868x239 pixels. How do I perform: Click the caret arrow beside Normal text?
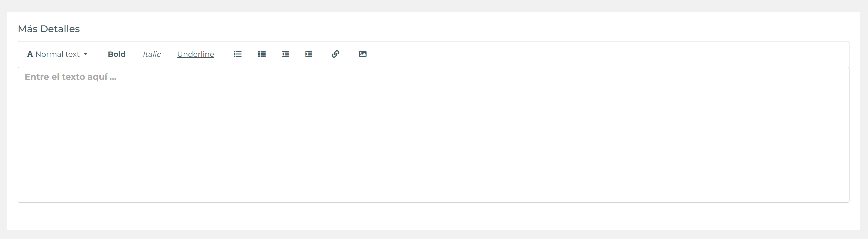coord(86,54)
